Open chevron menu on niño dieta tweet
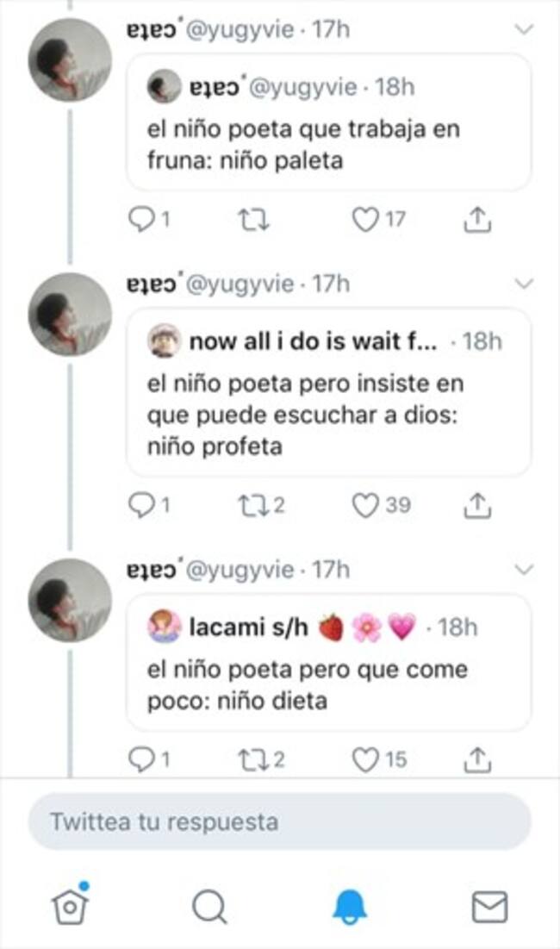The width and height of the screenshot is (560, 949). [x=523, y=570]
